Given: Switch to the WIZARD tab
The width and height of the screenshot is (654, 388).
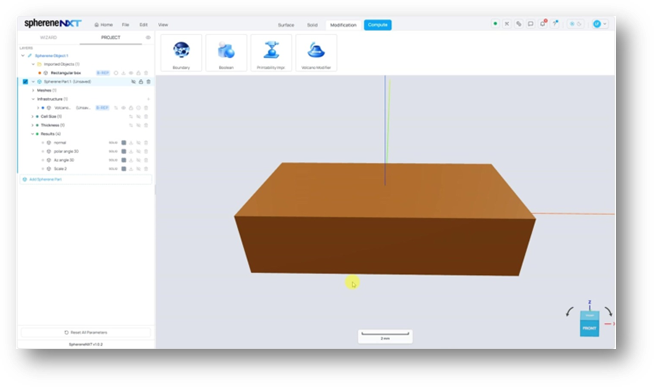Looking at the screenshot, I should coord(48,38).
